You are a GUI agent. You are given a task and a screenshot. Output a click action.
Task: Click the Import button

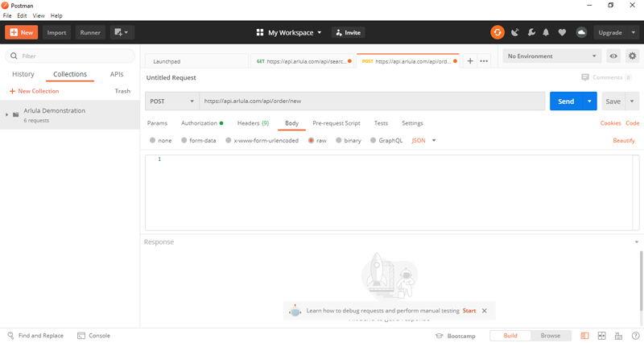click(x=56, y=32)
